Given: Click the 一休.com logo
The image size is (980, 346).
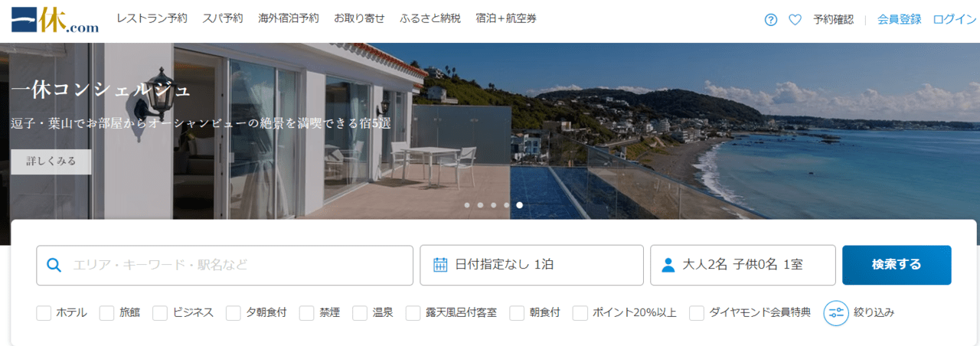Looking at the screenshot, I should pyautogui.click(x=55, y=19).
